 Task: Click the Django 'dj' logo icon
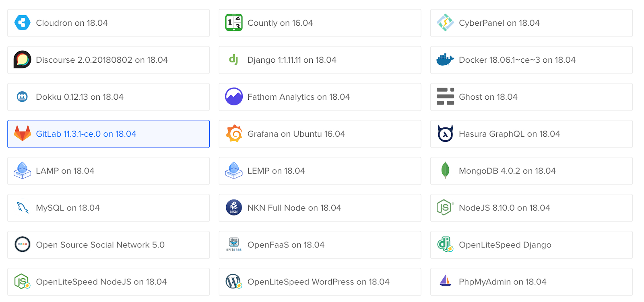(234, 60)
